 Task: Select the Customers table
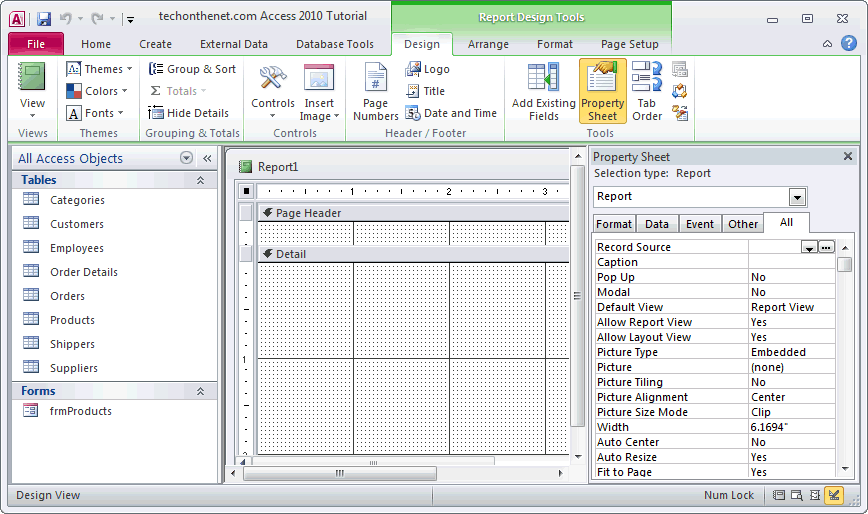115,224
